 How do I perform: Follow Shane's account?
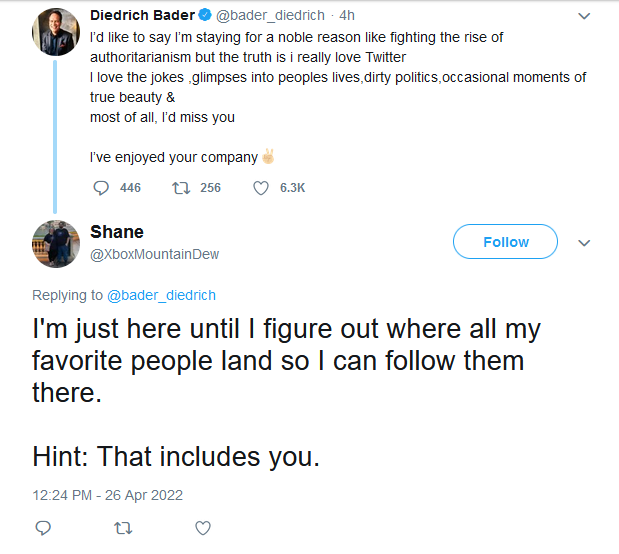(505, 242)
